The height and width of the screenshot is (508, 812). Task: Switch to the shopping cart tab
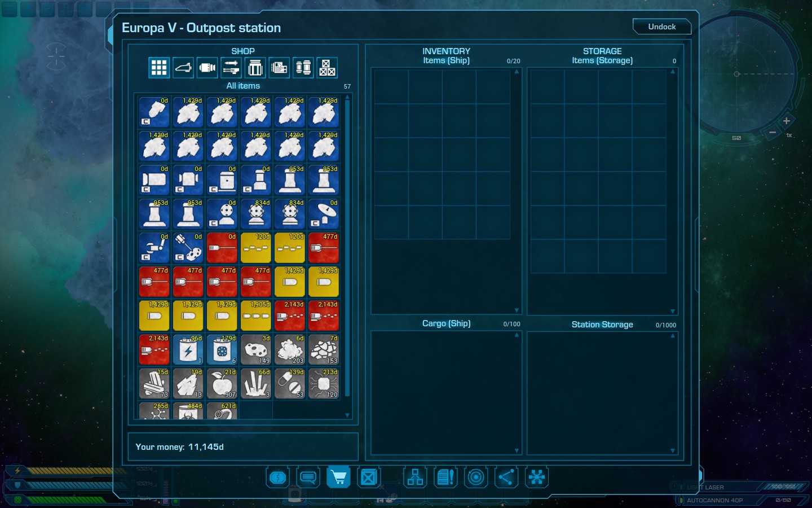[x=338, y=478]
